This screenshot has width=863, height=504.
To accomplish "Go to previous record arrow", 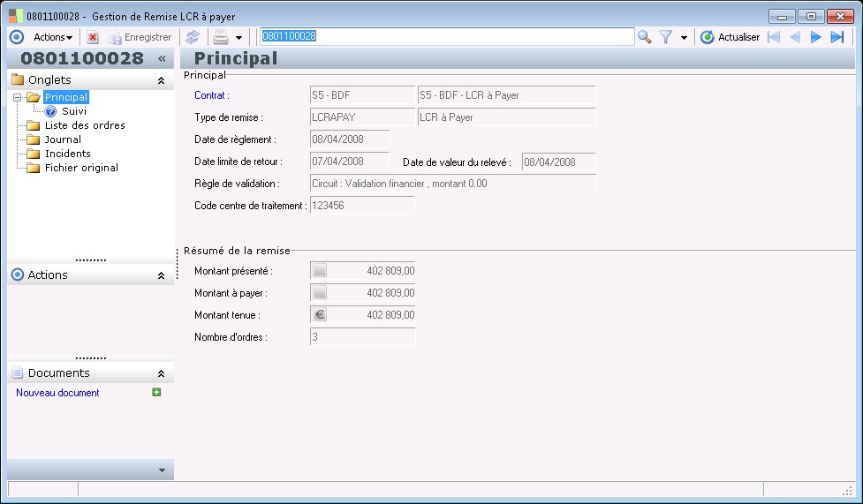I will [x=795, y=37].
